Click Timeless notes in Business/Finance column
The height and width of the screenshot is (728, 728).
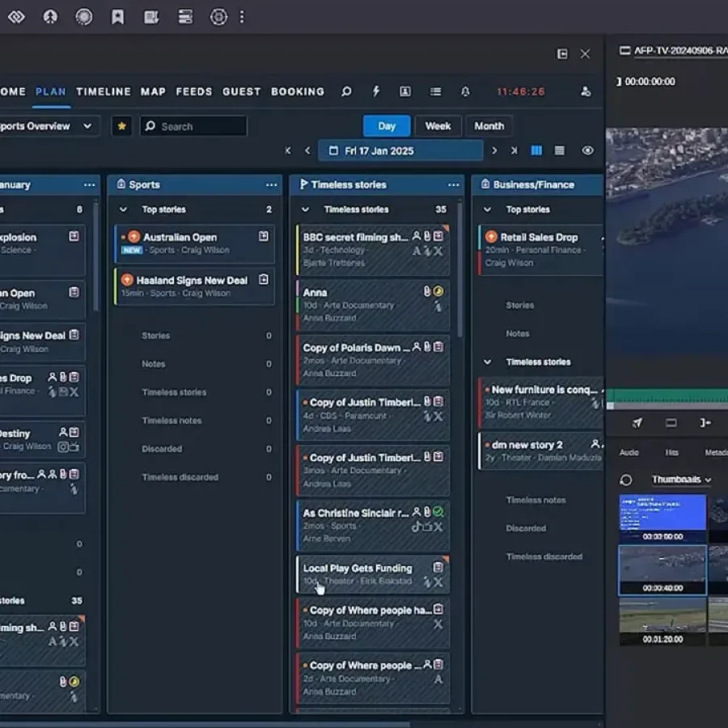click(x=535, y=500)
